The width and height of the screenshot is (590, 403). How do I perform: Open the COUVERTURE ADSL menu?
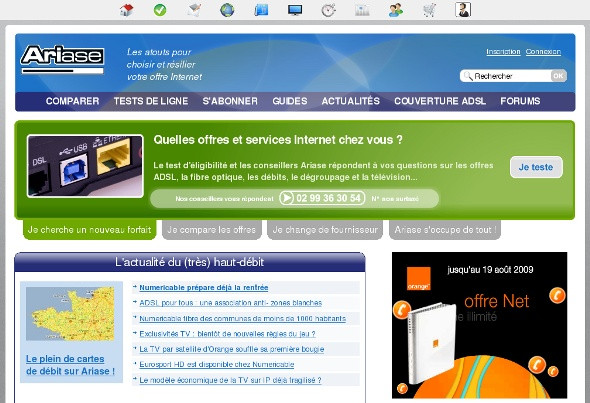[x=440, y=101]
